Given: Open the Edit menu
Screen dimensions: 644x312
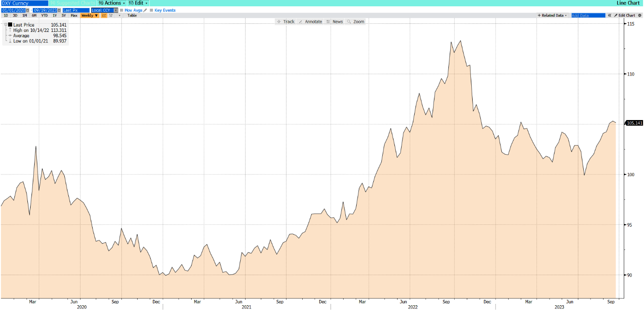Looking at the screenshot, I should pos(139,3).
